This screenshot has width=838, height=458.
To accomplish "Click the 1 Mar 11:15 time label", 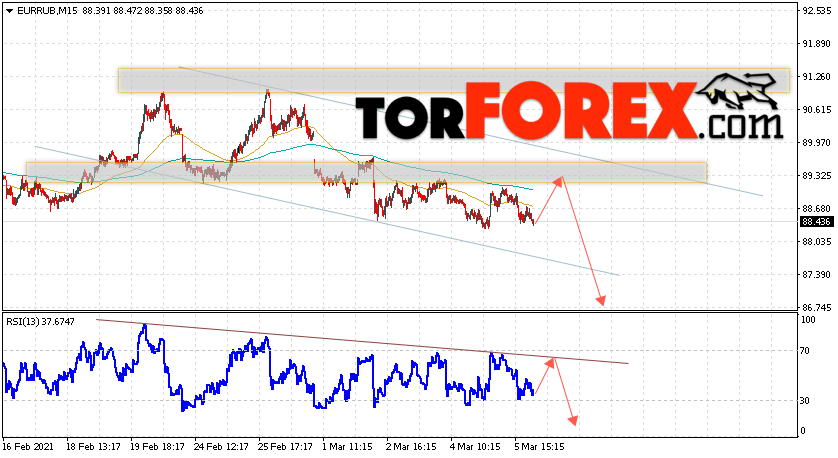I will [347, 446].
